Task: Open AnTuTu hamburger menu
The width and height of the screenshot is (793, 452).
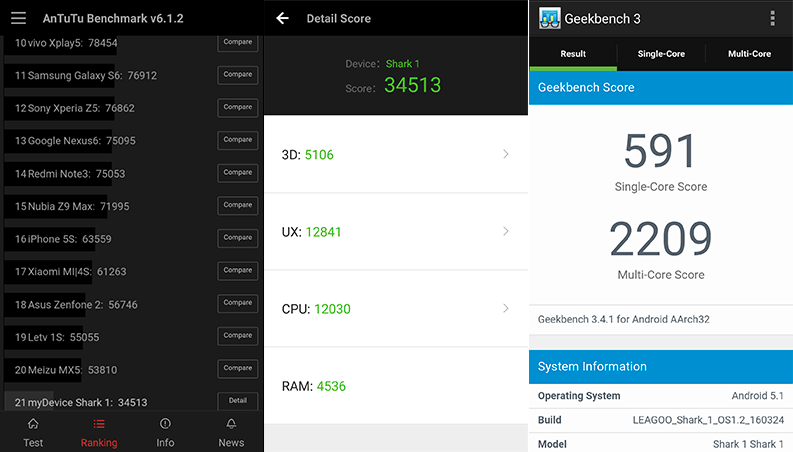Action: (x=18, y=18)
